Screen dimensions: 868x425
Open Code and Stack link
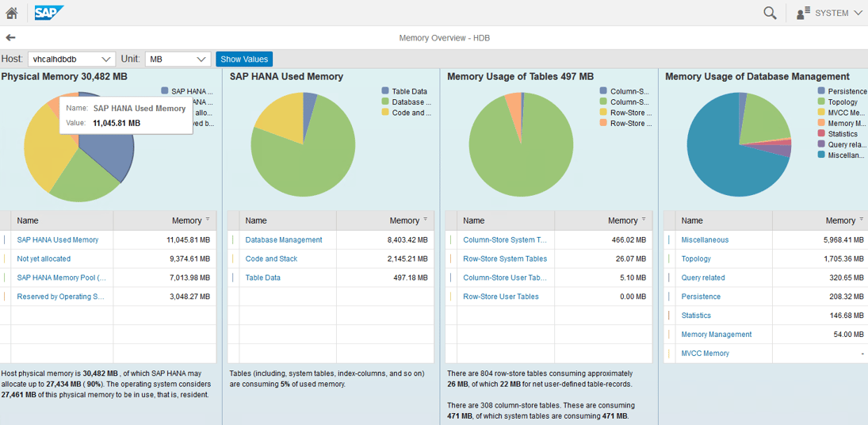[271, 258]
